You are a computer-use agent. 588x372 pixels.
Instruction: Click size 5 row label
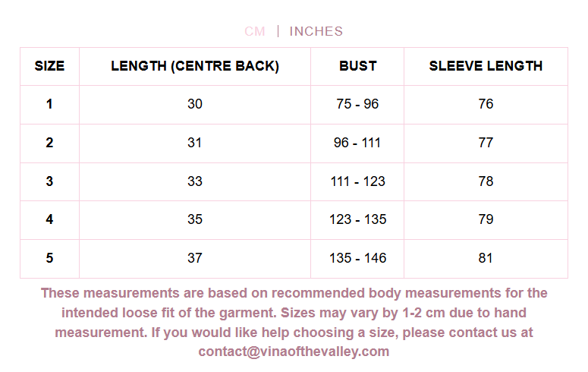pyautogui.click(x=49, y=258)
